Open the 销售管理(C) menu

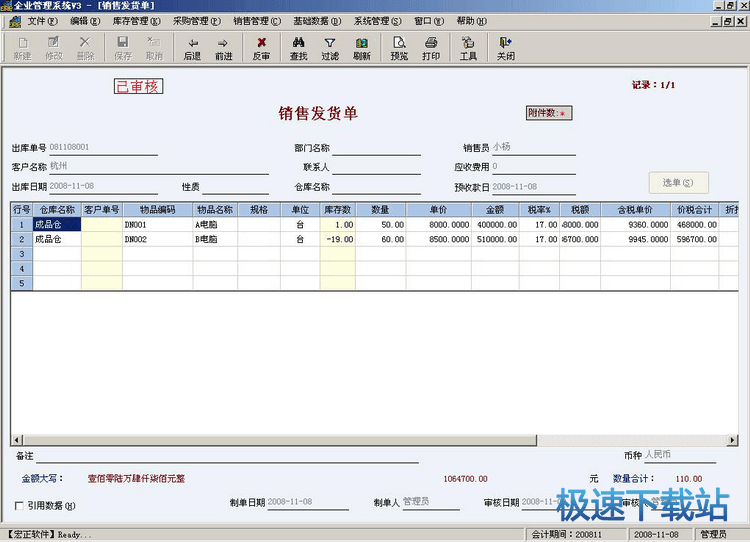point(257,21)
